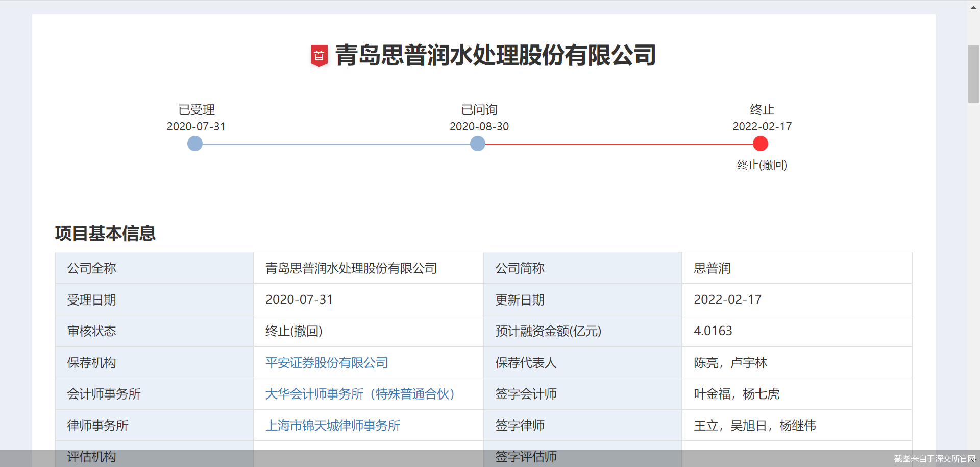The width and height of the screenshot is (980, 467).
Task: Click the vertical scrollbar thumb
Action: click(973, 75)
